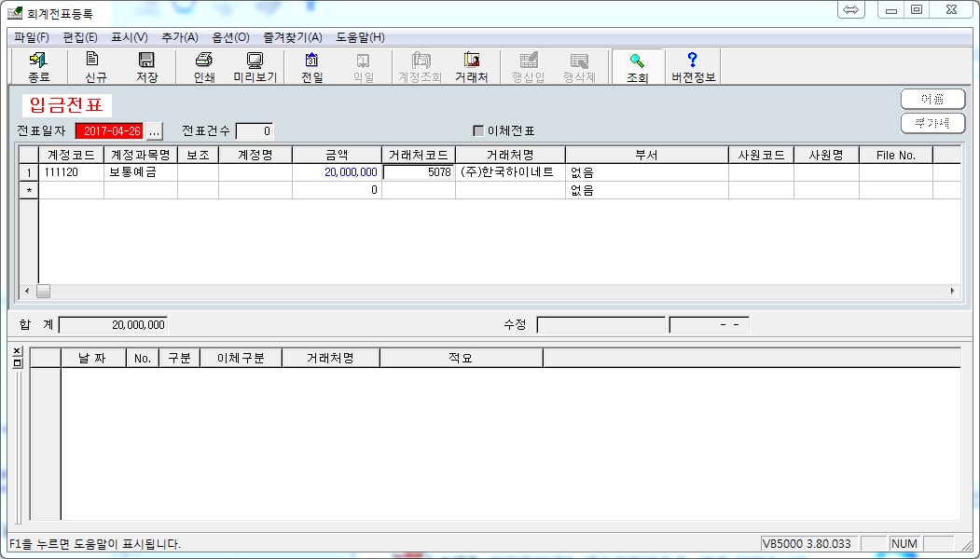This screenshot has width=980, height=559.
Task: Click the 어음 button
Action: tap(932, 99)
